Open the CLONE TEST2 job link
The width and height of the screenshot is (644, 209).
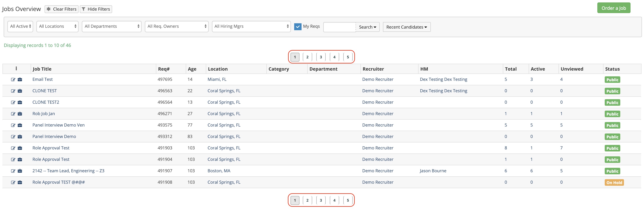click(x=46, y=102)
